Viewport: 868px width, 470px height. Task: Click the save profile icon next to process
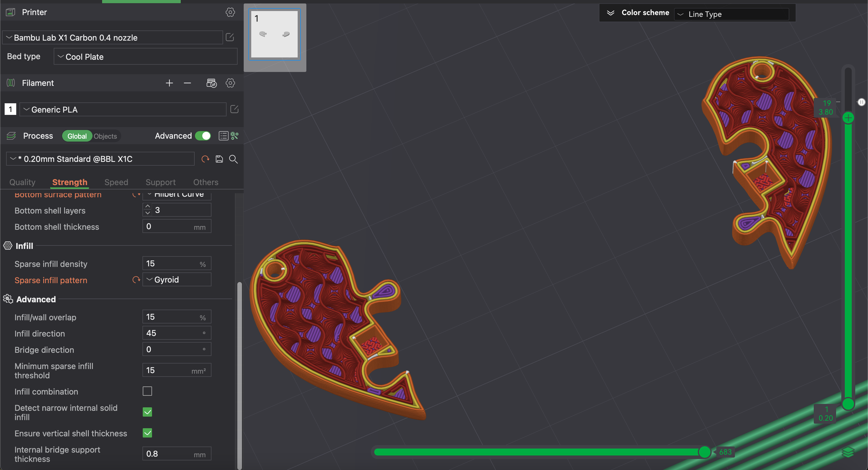click(219, 159)
